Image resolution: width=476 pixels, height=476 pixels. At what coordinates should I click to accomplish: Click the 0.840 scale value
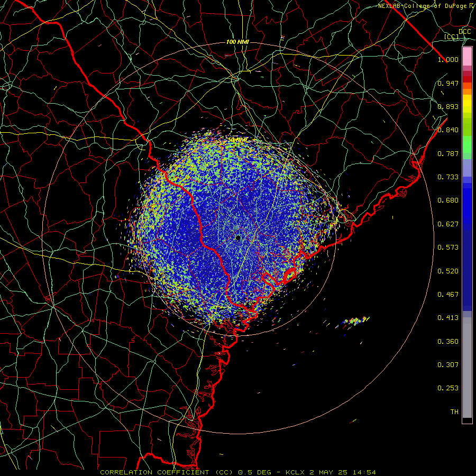click(x=448, y=130)
